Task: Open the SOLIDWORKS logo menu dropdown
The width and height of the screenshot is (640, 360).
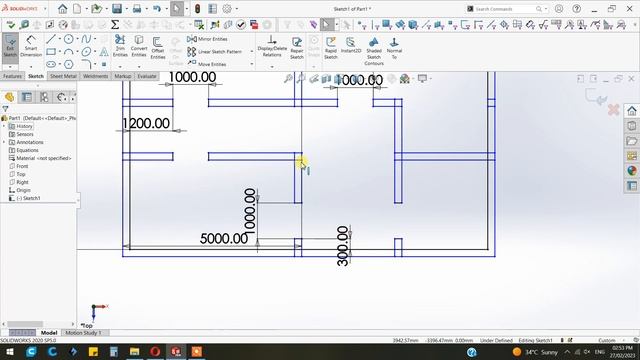Action: 45,9
